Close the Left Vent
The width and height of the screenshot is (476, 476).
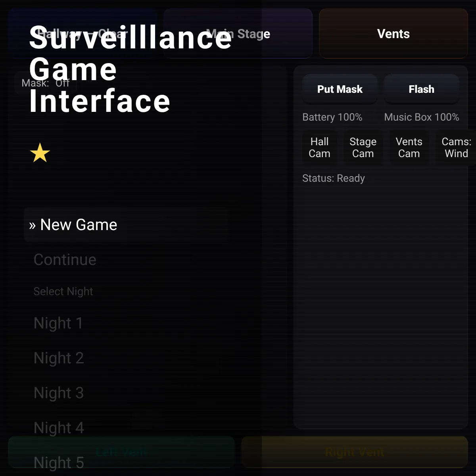tap(121, 452)
